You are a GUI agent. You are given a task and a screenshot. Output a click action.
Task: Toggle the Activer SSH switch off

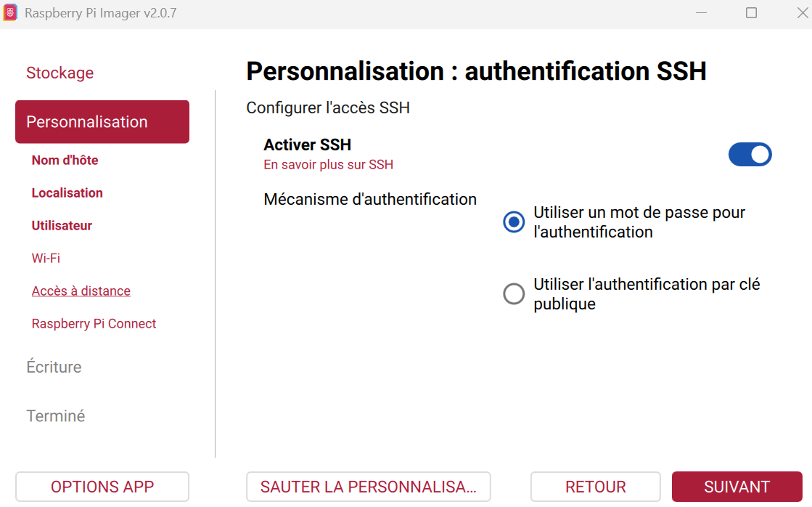750,154
